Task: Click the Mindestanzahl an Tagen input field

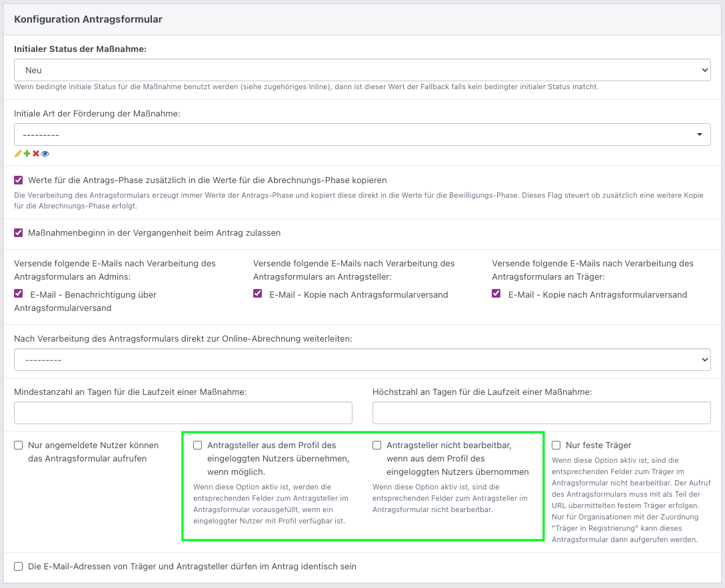Action: click(183, 413)
